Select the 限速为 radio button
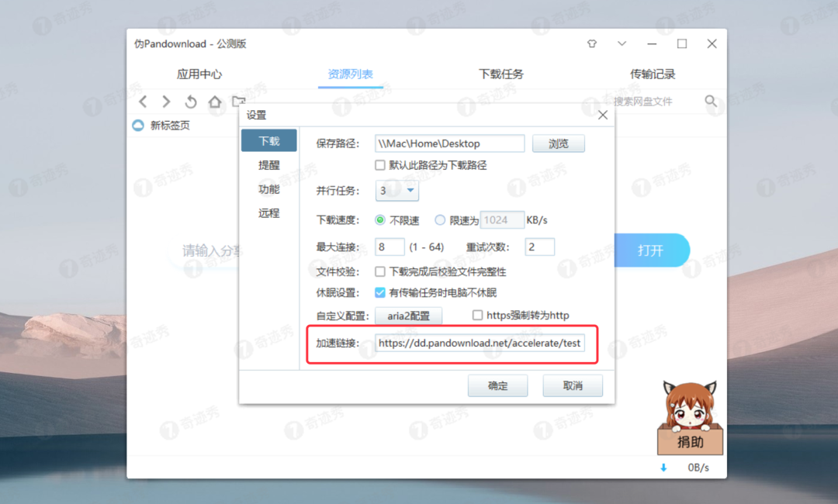This screenshot has height=504, width=838. (x=440, y=220)
